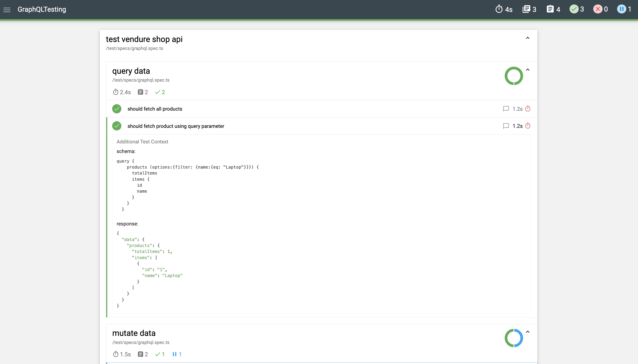
Task: Click the total duration stopwatch icon
Action: 499,9
